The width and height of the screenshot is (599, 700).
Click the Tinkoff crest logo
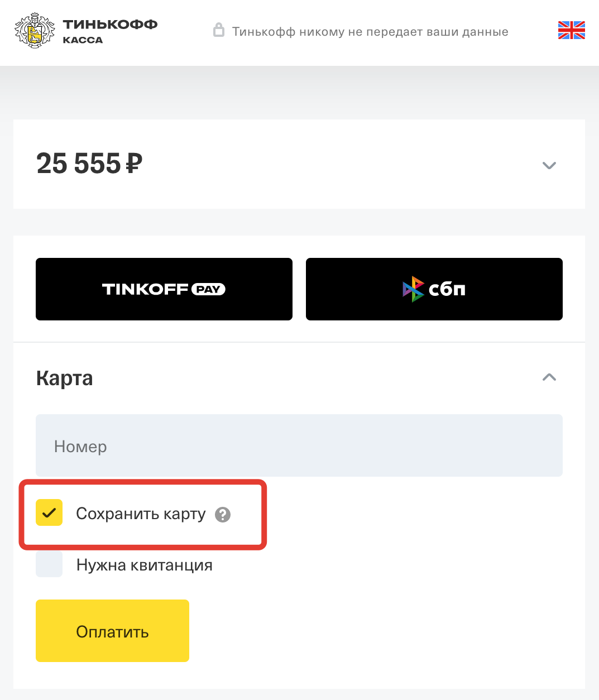tap(35, 31)
